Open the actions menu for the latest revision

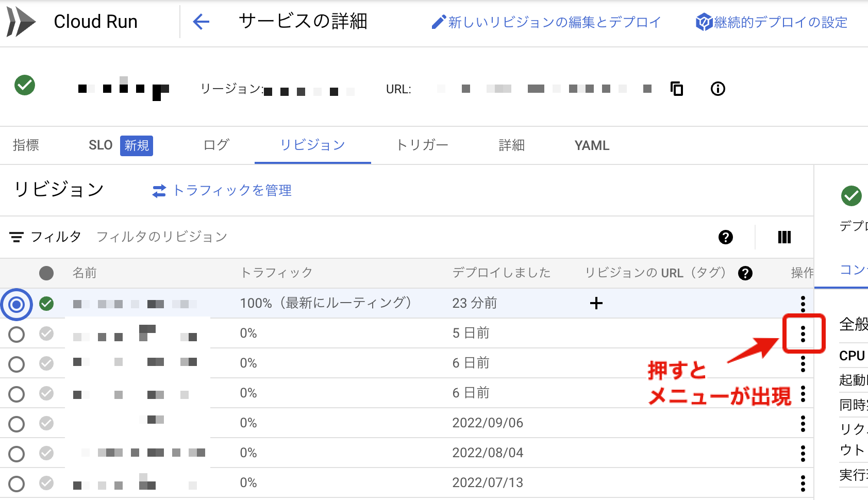tap(803, 304)
